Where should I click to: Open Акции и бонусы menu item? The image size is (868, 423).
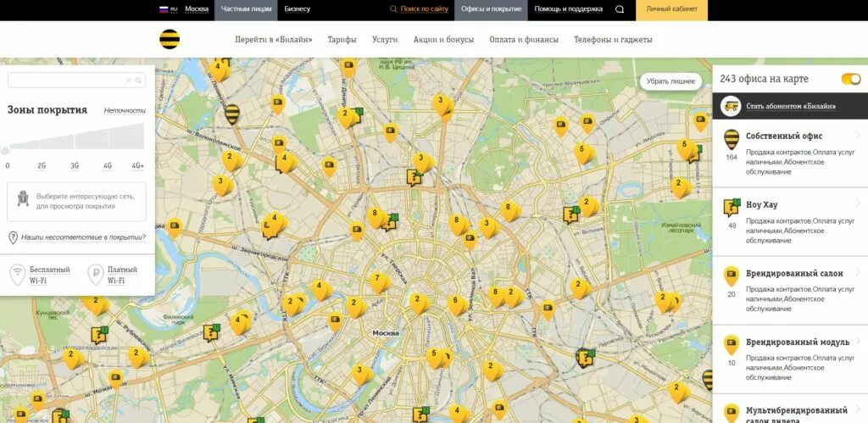tap(443, 40)
